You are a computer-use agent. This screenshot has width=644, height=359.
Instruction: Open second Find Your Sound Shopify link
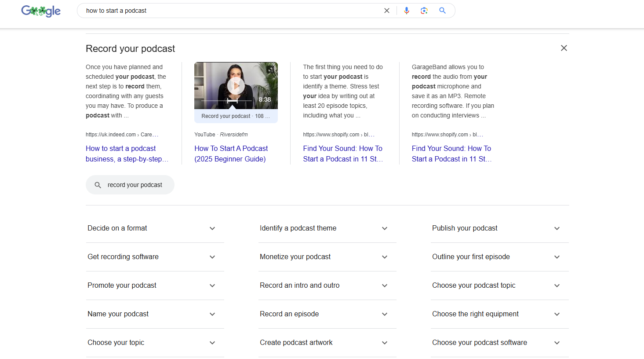click(451, 154)
